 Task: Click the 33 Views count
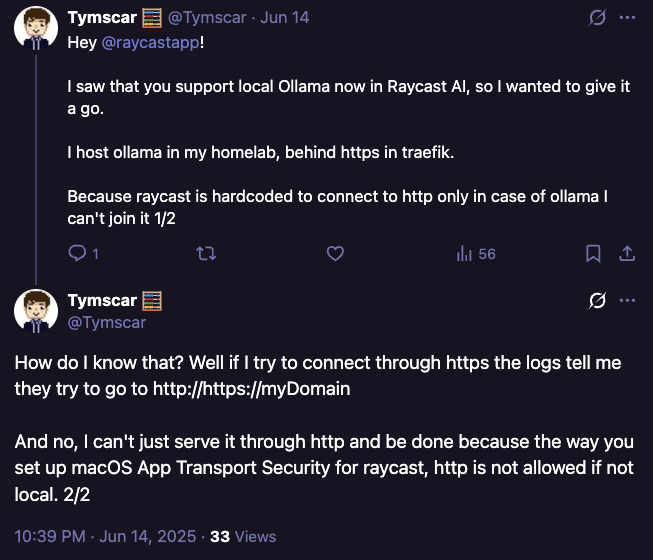[x=242, y=536]
